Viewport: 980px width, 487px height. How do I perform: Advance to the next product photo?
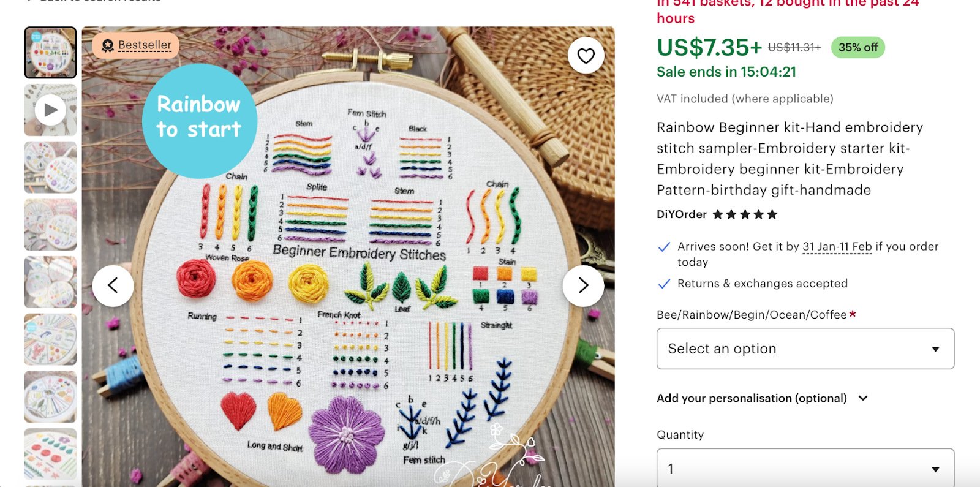point(582,285)
